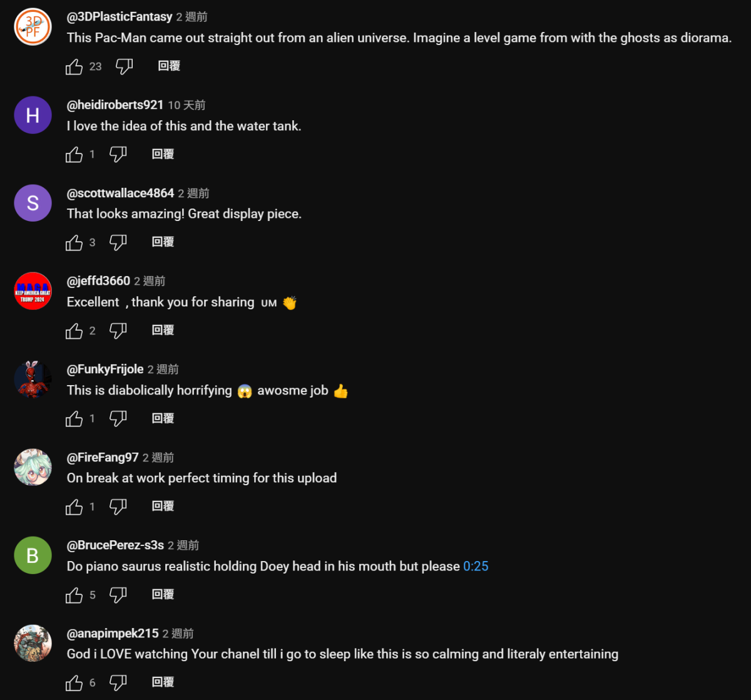Open FireFang97's anime avatar
751x700 pixels.
pyautogui.click(x=33, y=467)
